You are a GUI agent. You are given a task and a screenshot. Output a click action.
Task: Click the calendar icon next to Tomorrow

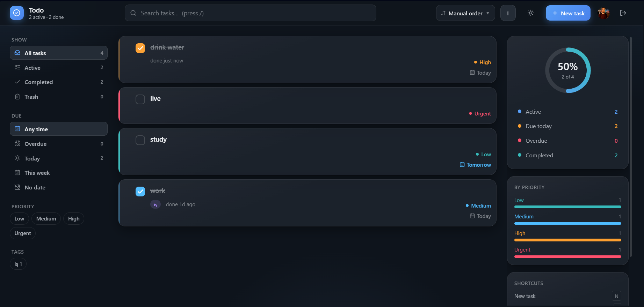(462, 165)
